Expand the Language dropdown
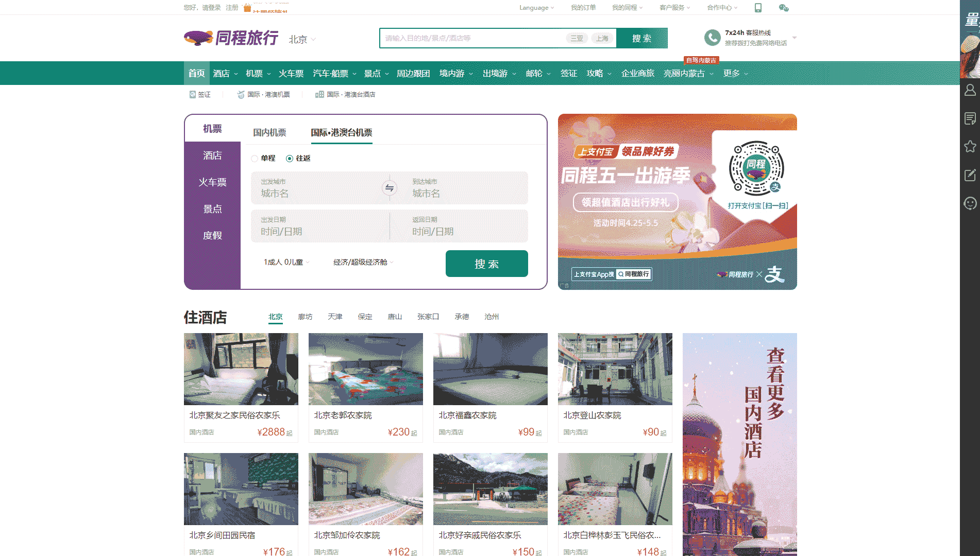Image resolution: width=980 pixels, height=556 pixels. click(536, 8)
